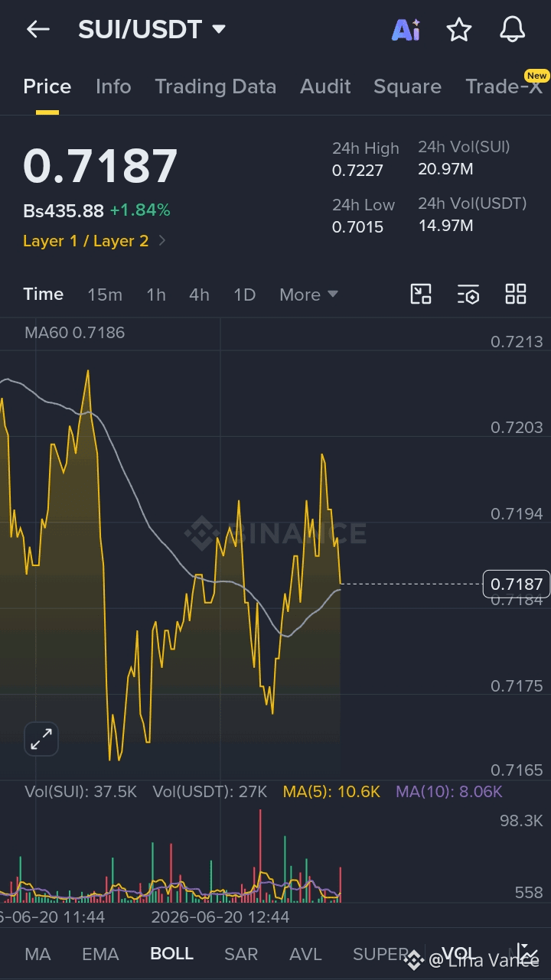Open the AI assistant icon

coord(406,30)
